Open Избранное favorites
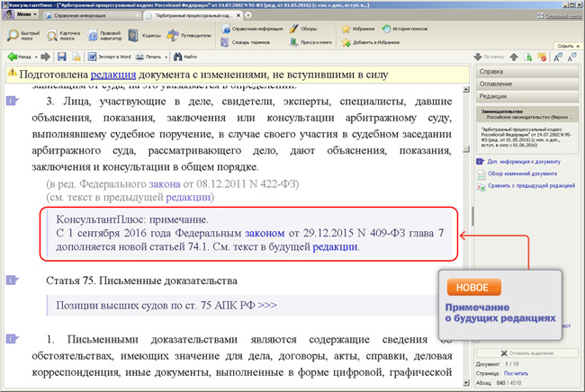The height and width of the screenshot is (392, 585). coord(358,29)
